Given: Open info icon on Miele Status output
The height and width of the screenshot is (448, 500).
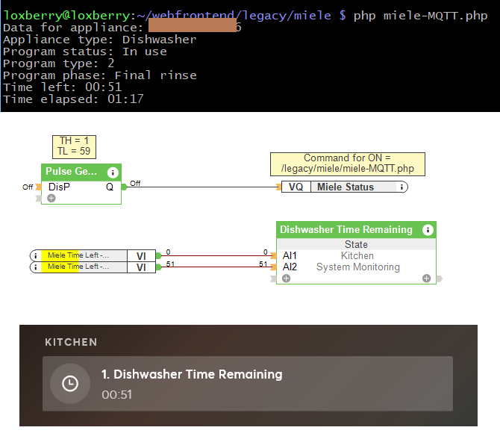Looking at the screenshot, I should pos(401,187).
